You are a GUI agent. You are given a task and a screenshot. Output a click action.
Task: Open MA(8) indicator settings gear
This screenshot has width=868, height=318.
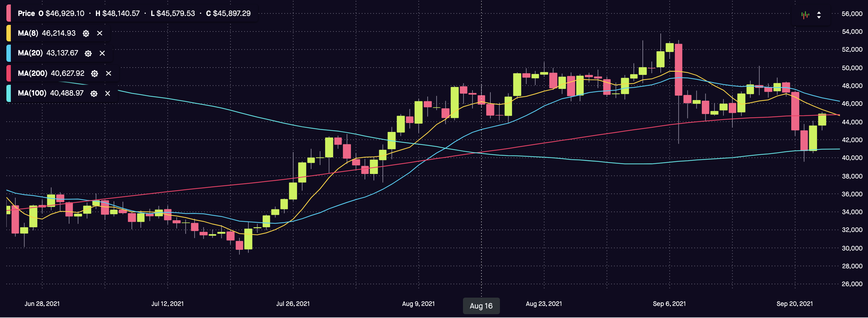[86, 33]
